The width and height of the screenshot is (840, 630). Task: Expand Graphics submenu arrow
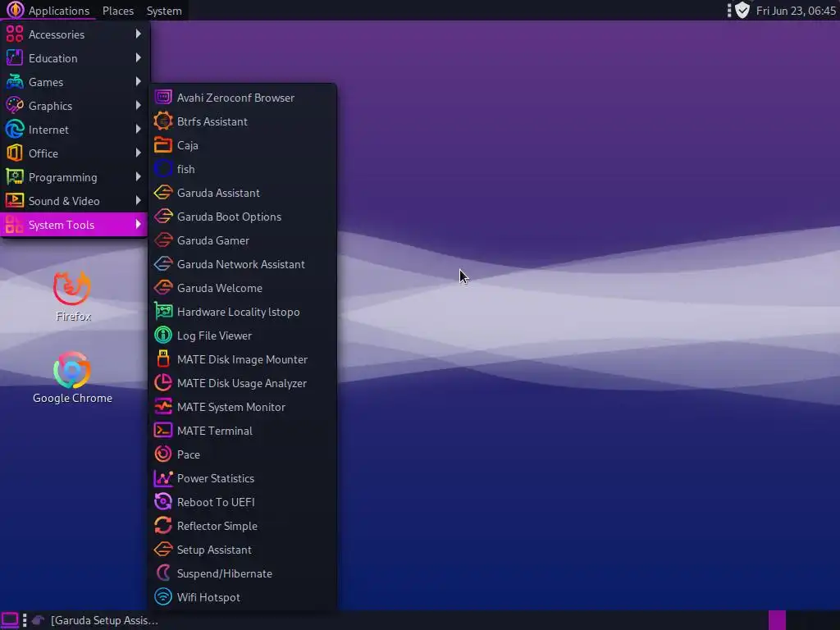click(138, 106)
